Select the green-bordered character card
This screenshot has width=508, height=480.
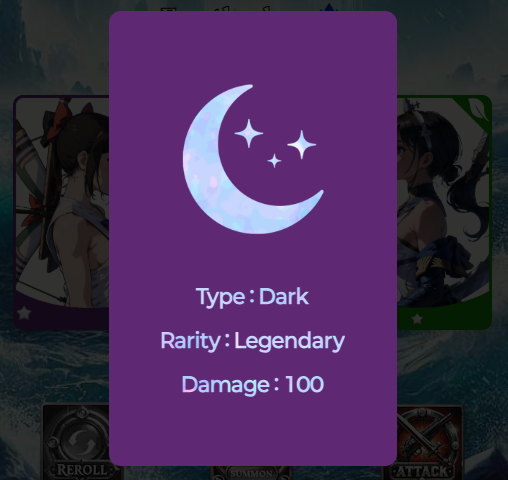[444, 212]
